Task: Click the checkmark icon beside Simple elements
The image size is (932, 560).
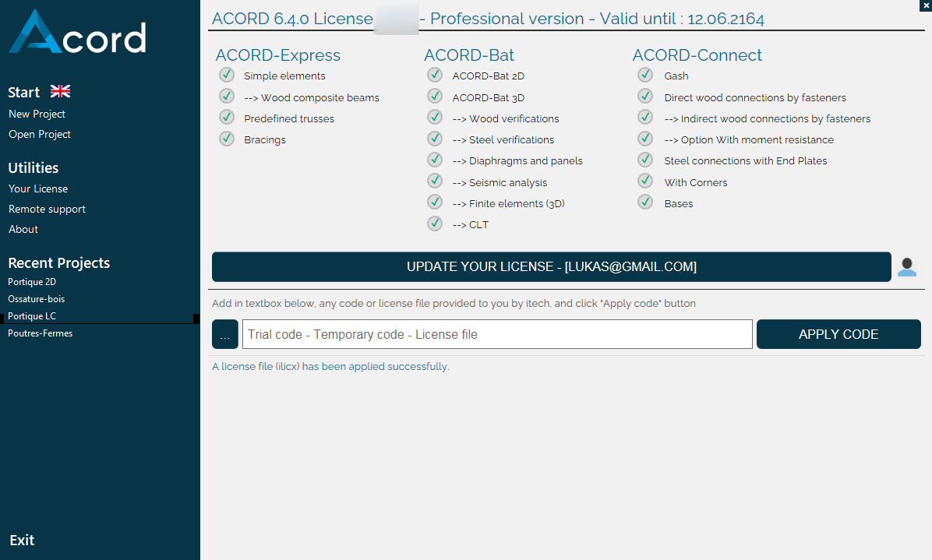Action: click(x=227, y=75)
